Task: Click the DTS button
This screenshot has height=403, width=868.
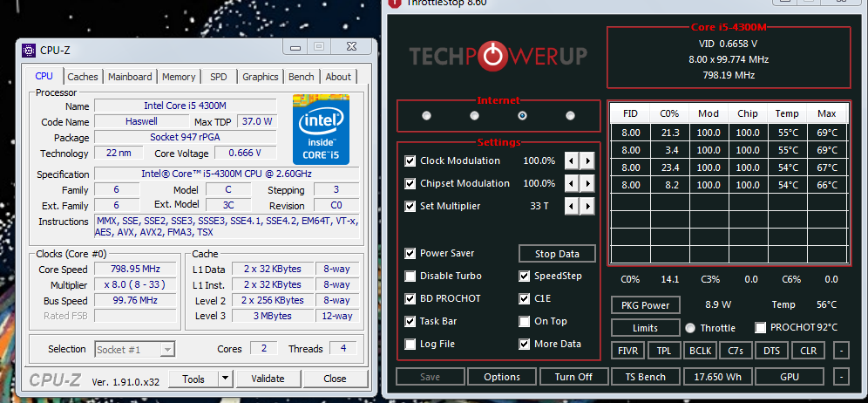Action: 771,351
